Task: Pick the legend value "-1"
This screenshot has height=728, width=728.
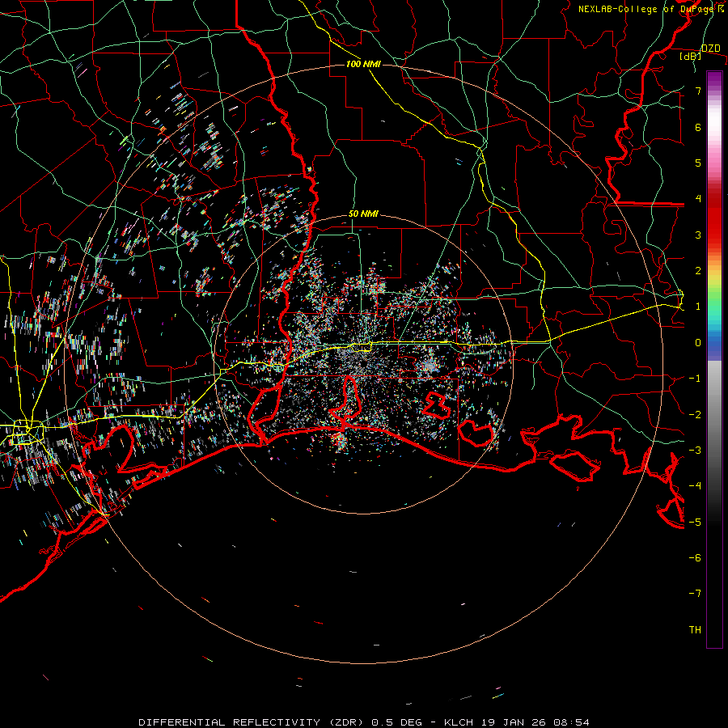Action: [x=695, y=379]
